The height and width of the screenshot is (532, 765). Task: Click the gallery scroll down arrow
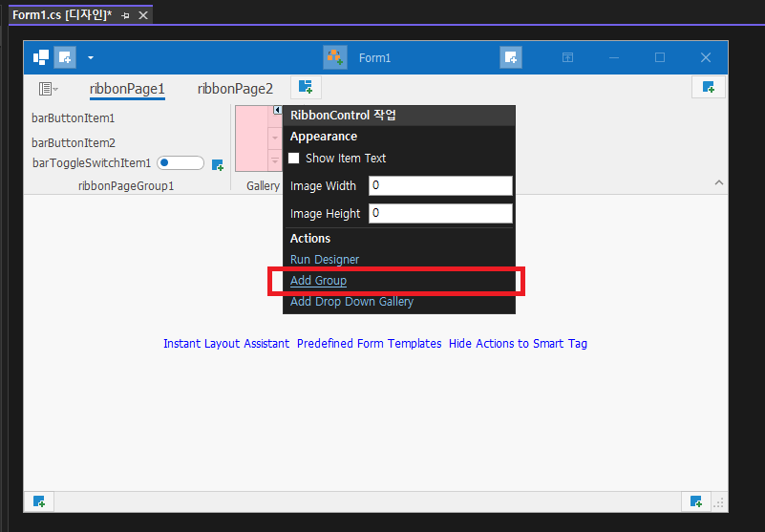pyautogui.click(x=275, y=138)
